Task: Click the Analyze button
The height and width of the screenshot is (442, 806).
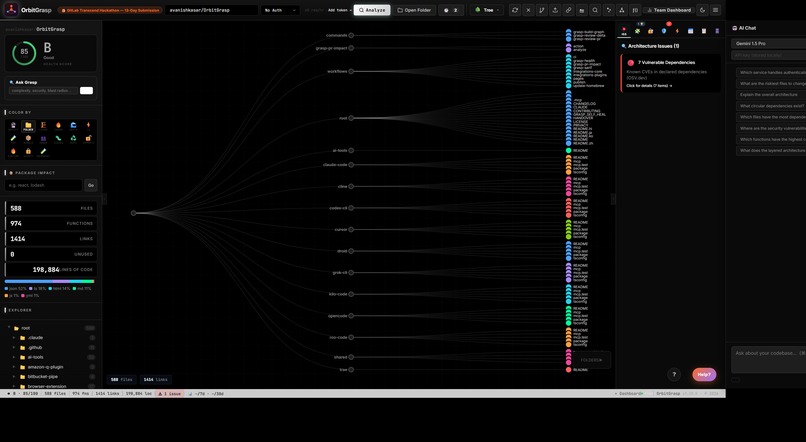Action: pos(372,10)
